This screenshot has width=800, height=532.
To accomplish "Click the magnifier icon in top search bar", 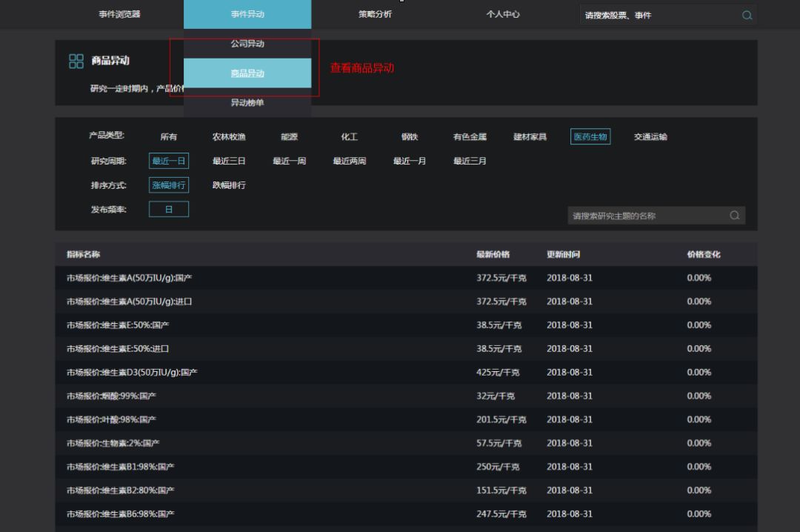I will 747,15.
